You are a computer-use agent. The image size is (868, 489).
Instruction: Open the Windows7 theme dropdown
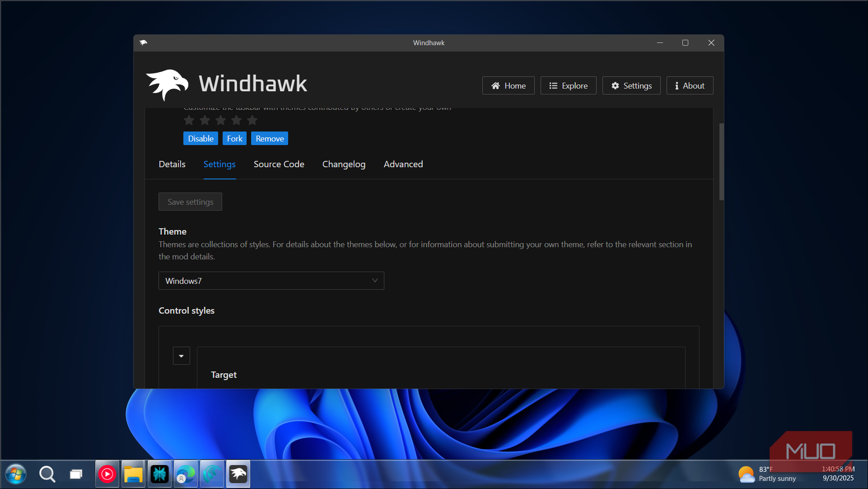(271, 281)
